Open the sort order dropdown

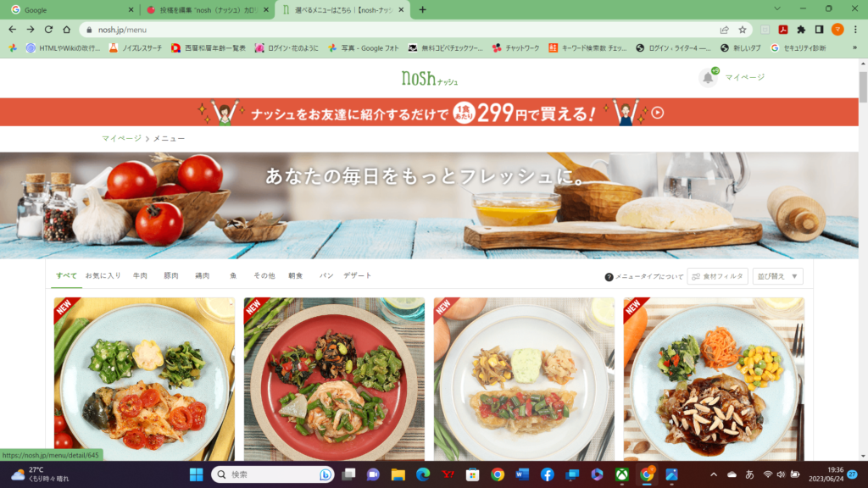pyautogui.click(x=777, y=276)
